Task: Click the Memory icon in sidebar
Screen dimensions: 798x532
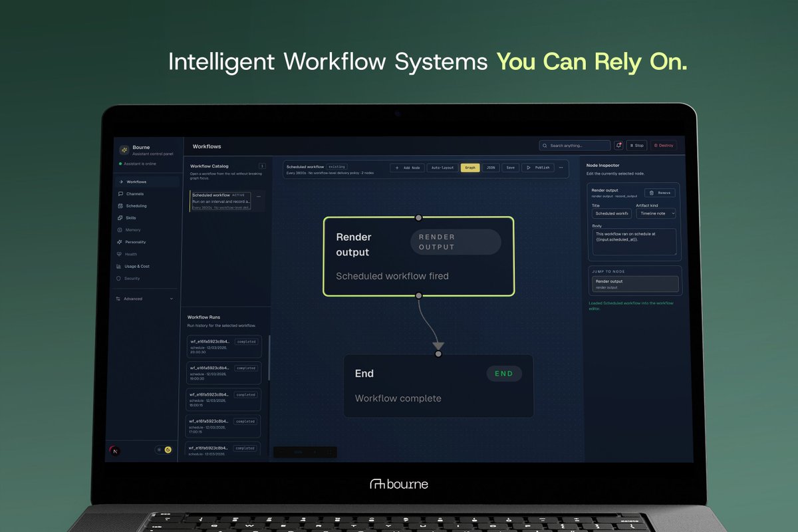Action: point(120,230)
